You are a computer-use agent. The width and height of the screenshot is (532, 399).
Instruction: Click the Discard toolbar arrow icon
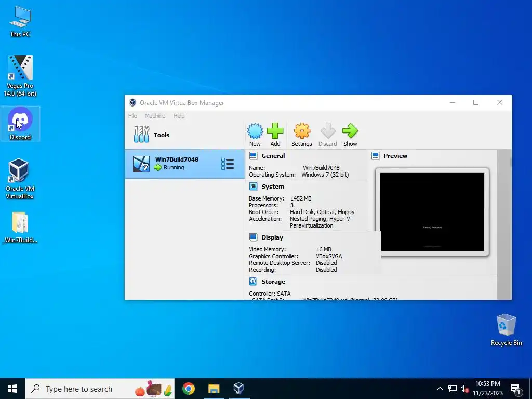pyautogui.click(x=328, y=131)
